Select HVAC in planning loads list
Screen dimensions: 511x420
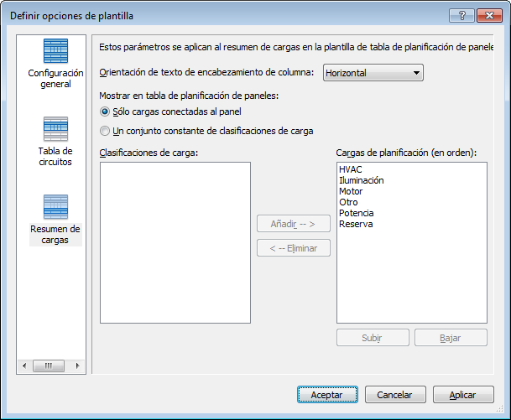[350, 169]
